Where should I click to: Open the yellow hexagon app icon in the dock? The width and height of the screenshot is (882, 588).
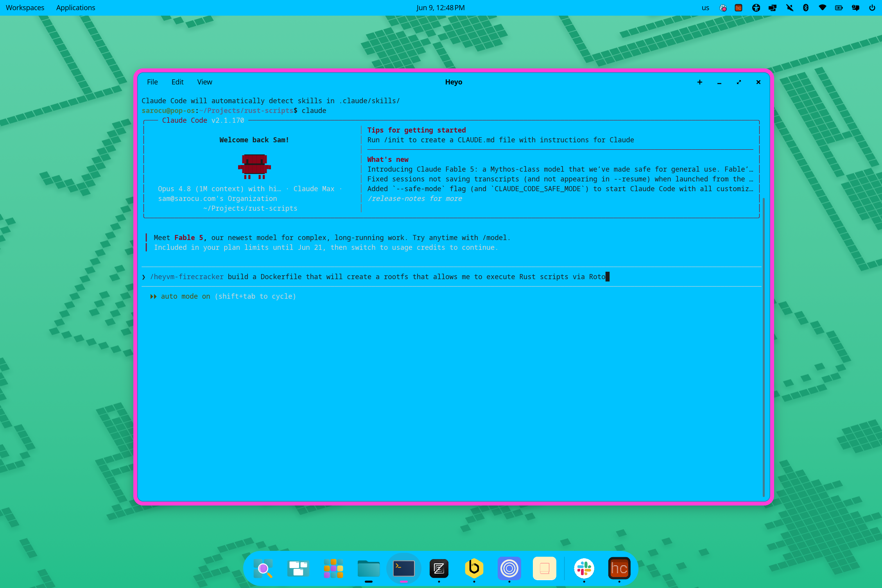pos(474,568)
